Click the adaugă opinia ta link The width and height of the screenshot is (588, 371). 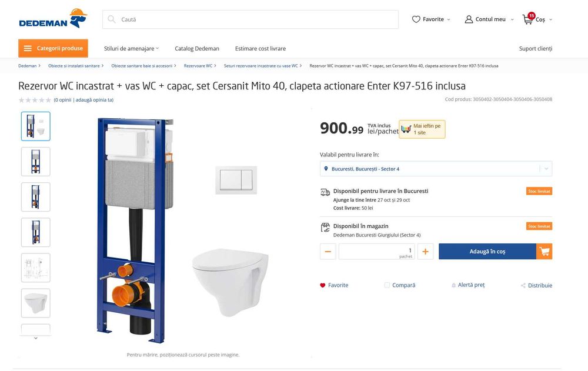pyautogui.click(x=95, y=100)
